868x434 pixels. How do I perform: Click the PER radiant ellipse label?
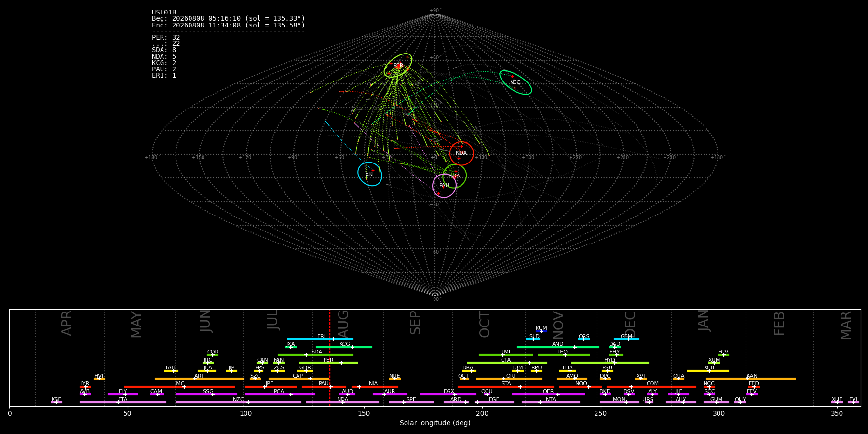398,65
